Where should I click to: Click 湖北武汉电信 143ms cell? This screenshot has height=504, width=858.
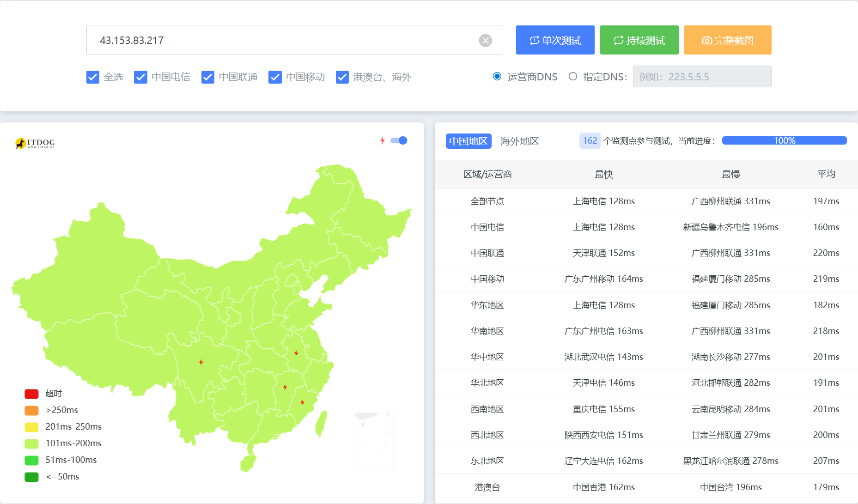(x=604, y=357)
